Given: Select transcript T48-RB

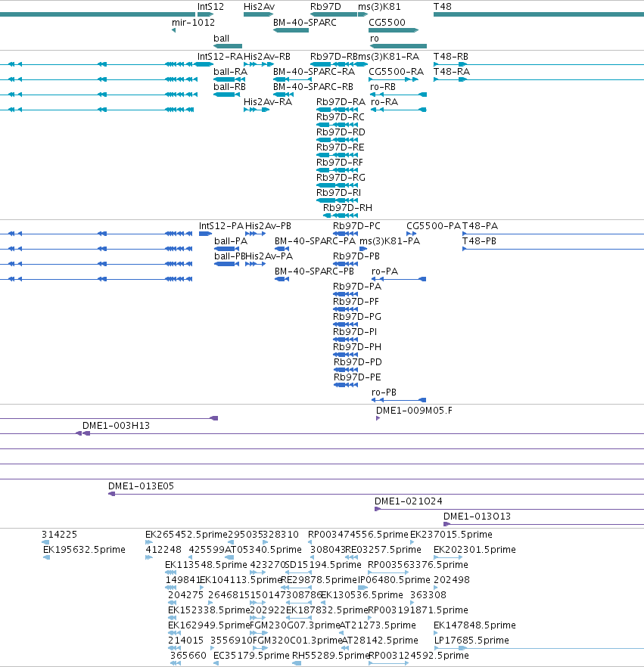Looking at the screenshot, I should (x=451, y=57).
